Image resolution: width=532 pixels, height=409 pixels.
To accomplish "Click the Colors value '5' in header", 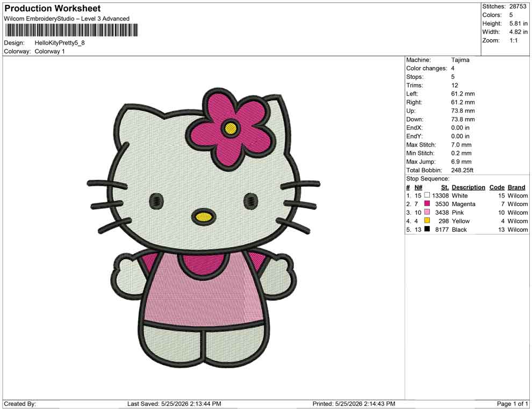I will tap(511, 15).
